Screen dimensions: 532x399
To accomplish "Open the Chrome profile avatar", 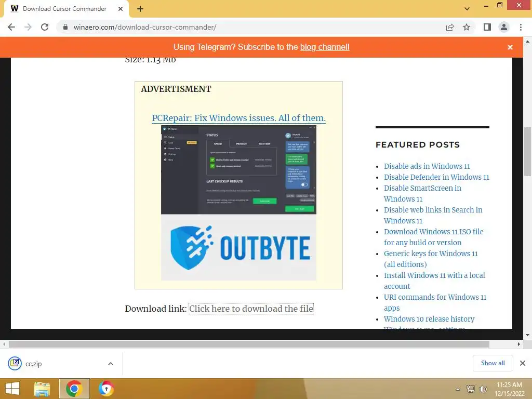I will coord(504,27).
